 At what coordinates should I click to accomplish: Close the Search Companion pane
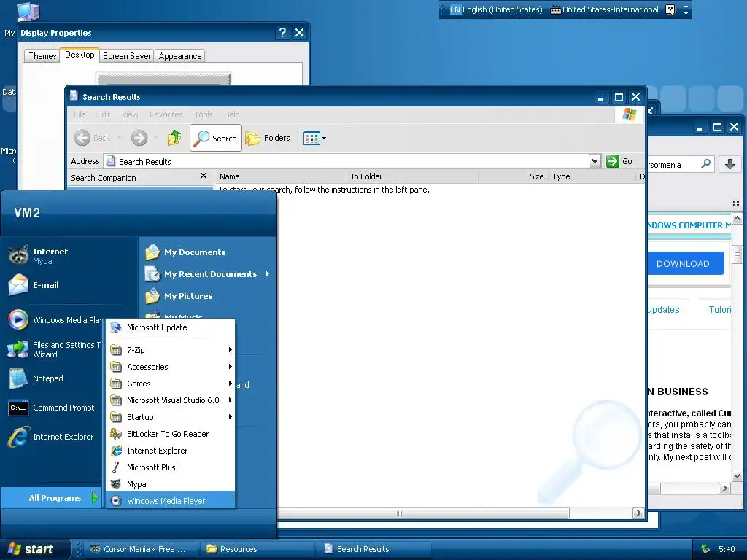(204, 176)
